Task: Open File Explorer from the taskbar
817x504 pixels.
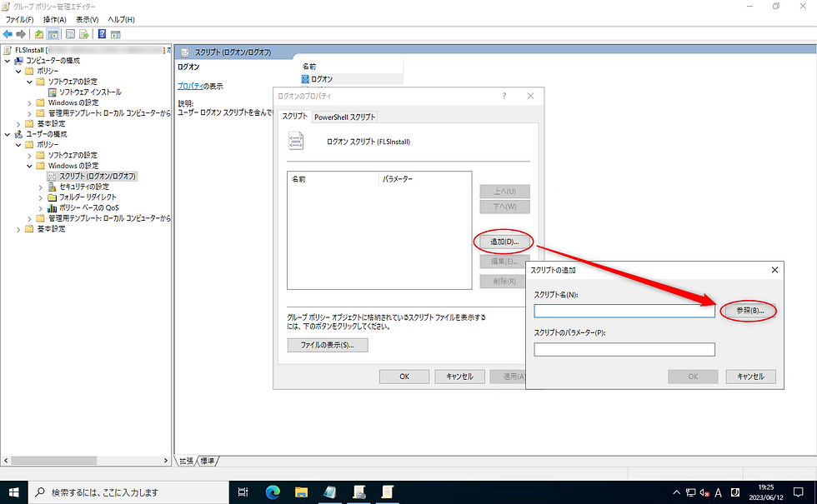Action: click(x=301, y=492)
